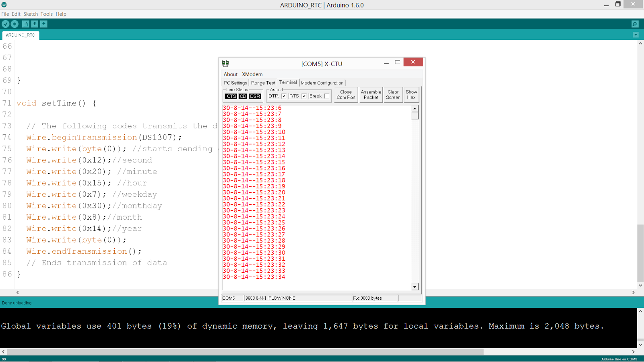Upload the sketch with the arrow icon
The width and height of the screenshot is (644, 362).
click(14, 24)
